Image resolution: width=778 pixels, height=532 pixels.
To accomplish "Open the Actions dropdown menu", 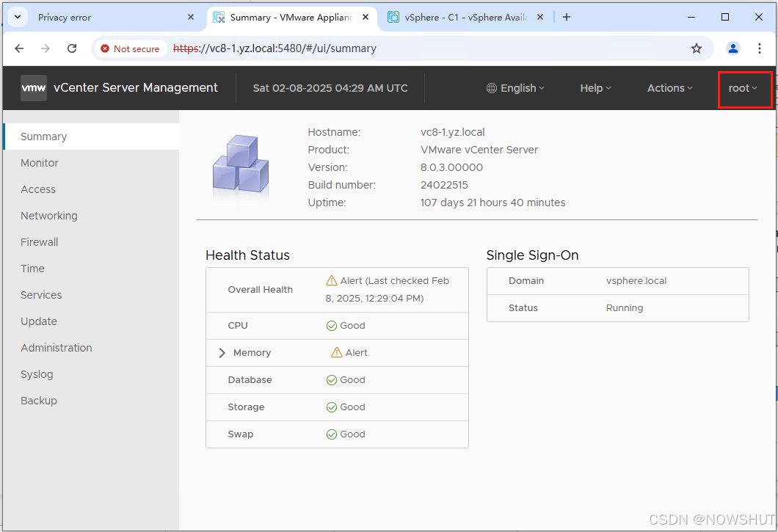I will 669,88.
